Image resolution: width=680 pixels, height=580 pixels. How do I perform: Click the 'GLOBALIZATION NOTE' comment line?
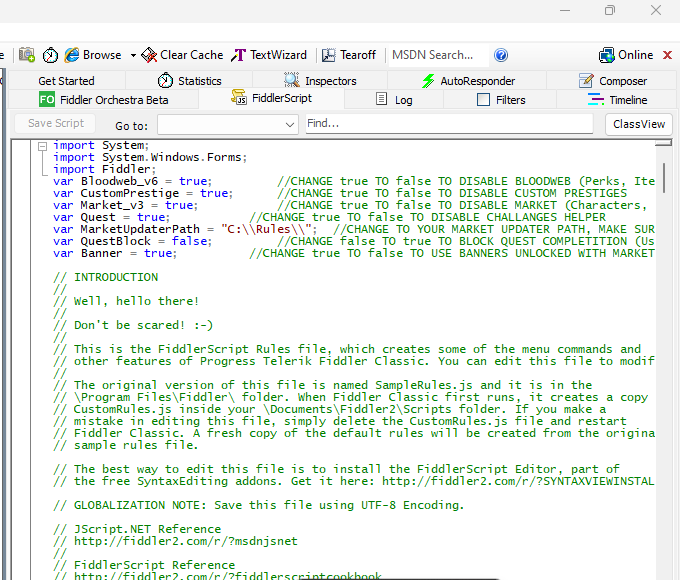[x=258, y=505]
